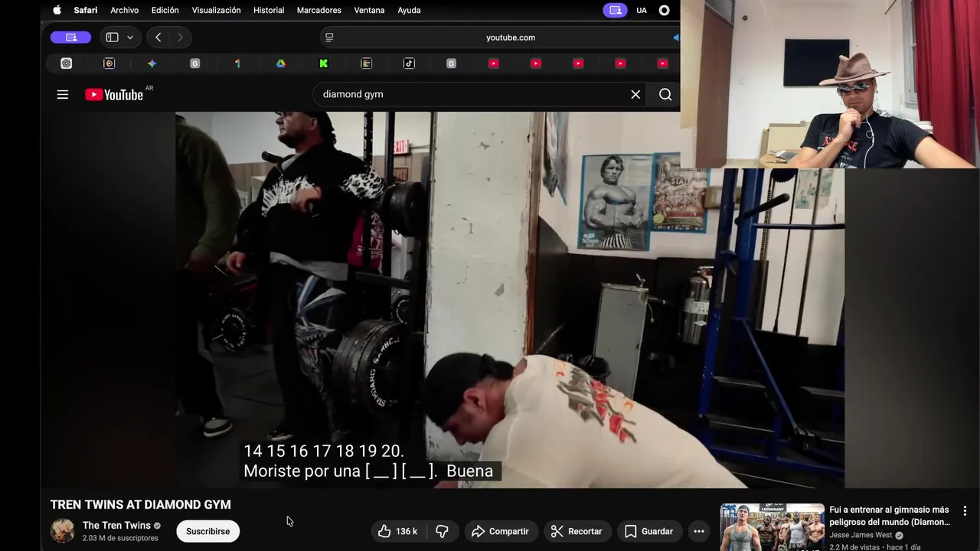The height and width of the screenshot is (551, 980).
Task: Expand the sidebar tab group dropdown arrow
Action: [130, 37]
